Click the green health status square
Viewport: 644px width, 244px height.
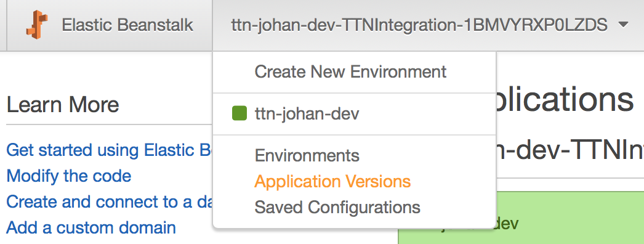coord(239,113)
